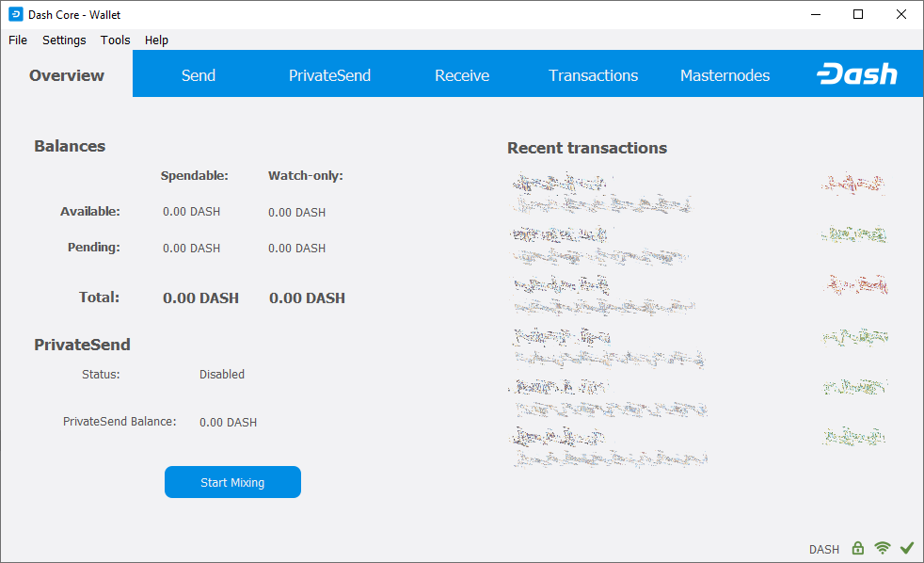Click the Spendable Available 0.00 DASH value
This screenshot has height=563, width=924.
(192, 212)
